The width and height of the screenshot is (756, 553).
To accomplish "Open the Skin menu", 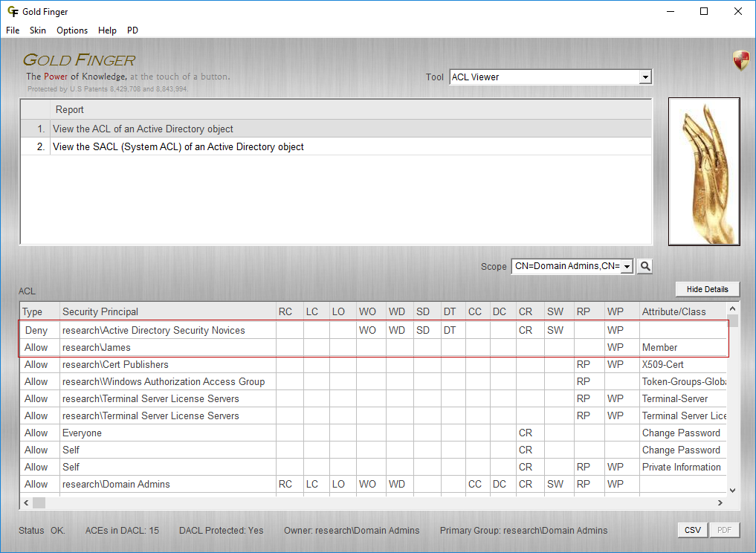I will tap(37, 30).
